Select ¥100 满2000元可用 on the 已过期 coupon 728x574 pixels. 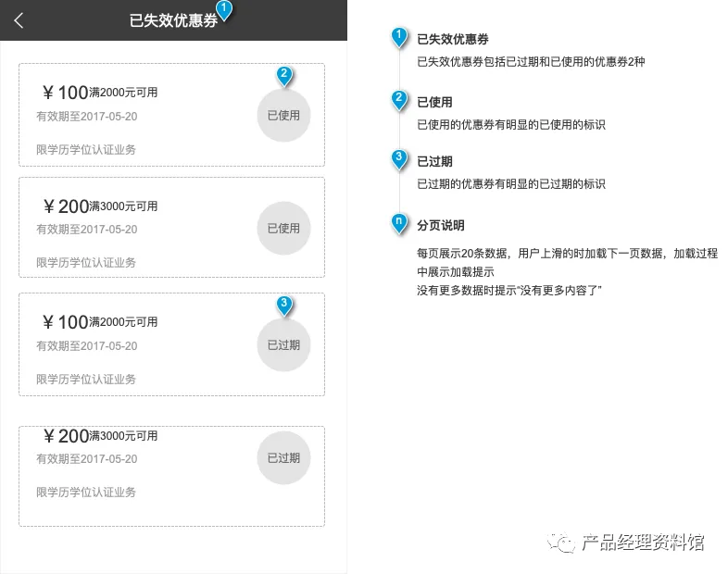tap(100, 322)
